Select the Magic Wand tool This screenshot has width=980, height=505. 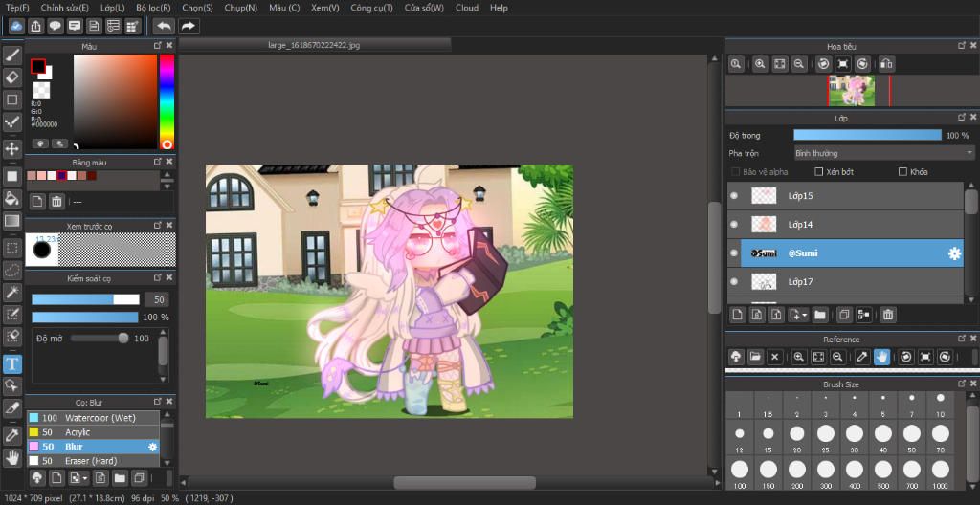(x=11, y=292)
